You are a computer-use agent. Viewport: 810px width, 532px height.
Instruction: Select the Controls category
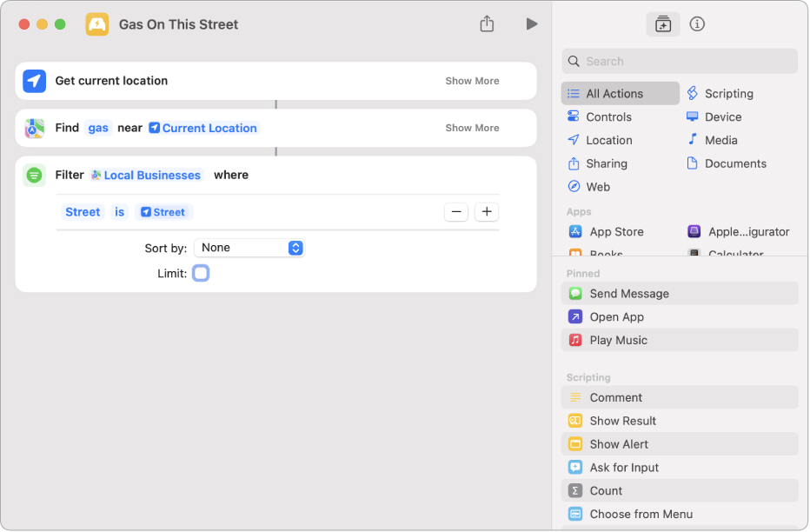pos(599,116)
